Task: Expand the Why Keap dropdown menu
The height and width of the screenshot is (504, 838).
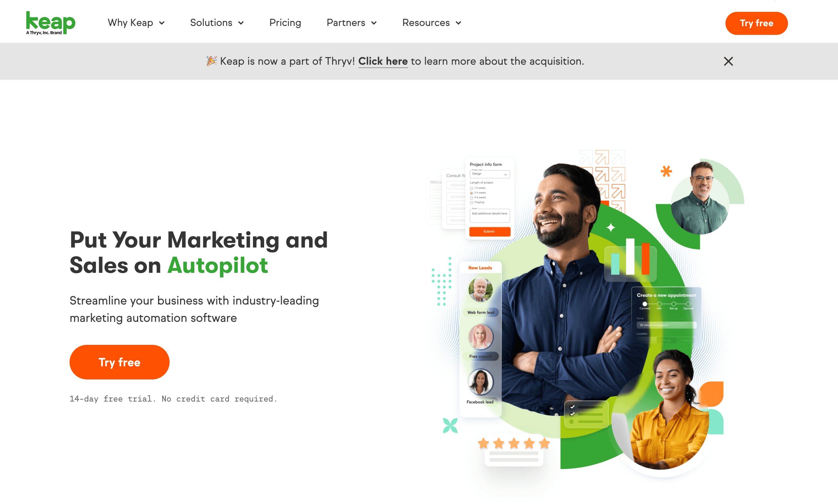Action: [136, 23]
